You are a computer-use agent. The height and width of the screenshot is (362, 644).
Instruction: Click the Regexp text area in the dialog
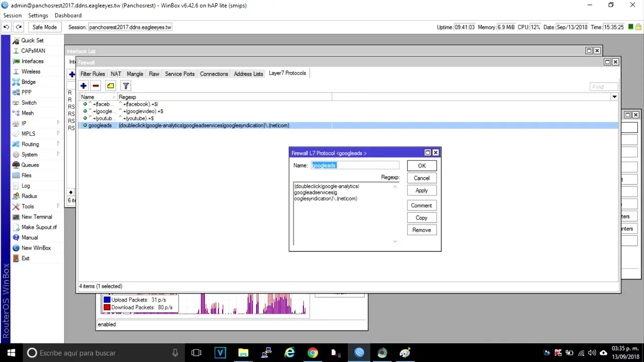(x=346, y=214)
